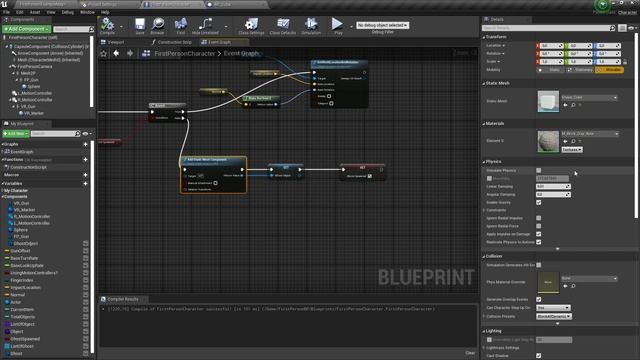Collapse the Lighting section
640x360 pixels.
point(484,331)
